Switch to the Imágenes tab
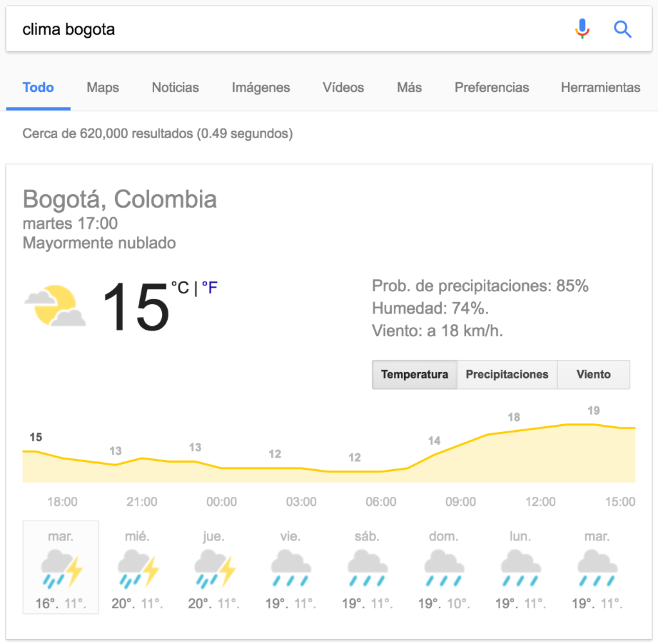 click(261, 87)
